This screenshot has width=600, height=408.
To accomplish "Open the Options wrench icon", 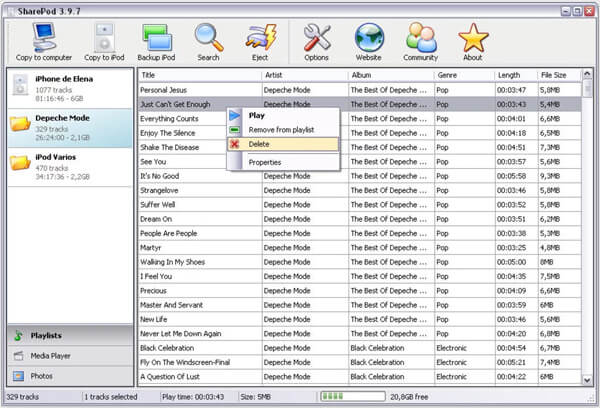I will pos(316,42).
